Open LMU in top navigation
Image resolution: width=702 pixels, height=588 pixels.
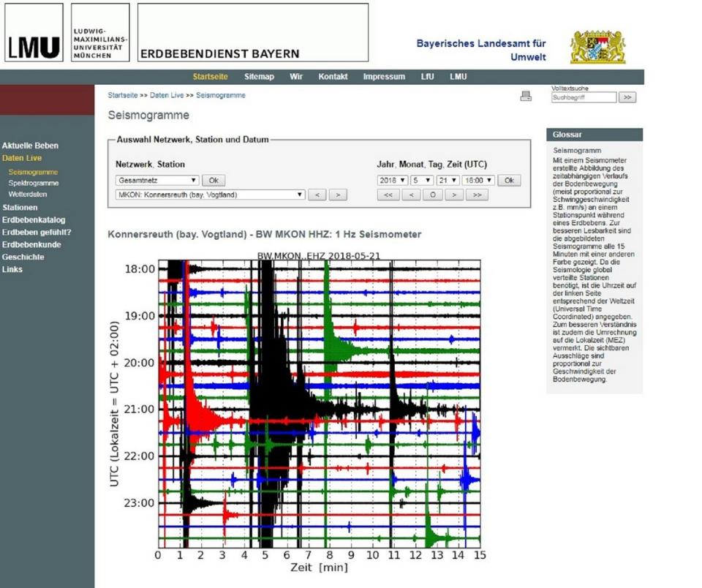(x=458, y=77)
